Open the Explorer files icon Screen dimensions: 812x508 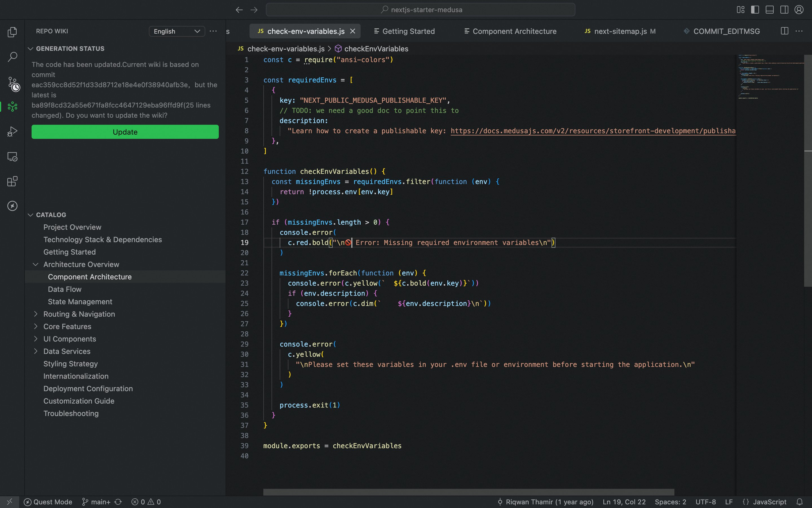pos(12,32)
